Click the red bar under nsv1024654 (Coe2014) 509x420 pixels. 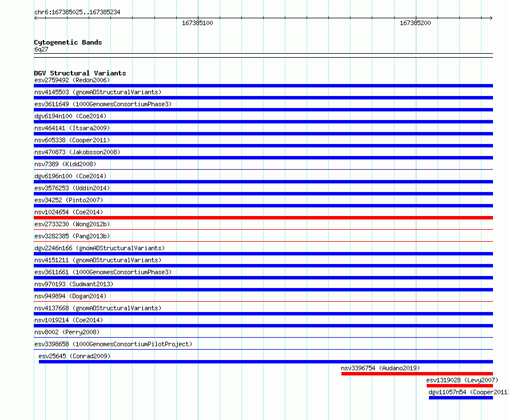click(263, 218)
